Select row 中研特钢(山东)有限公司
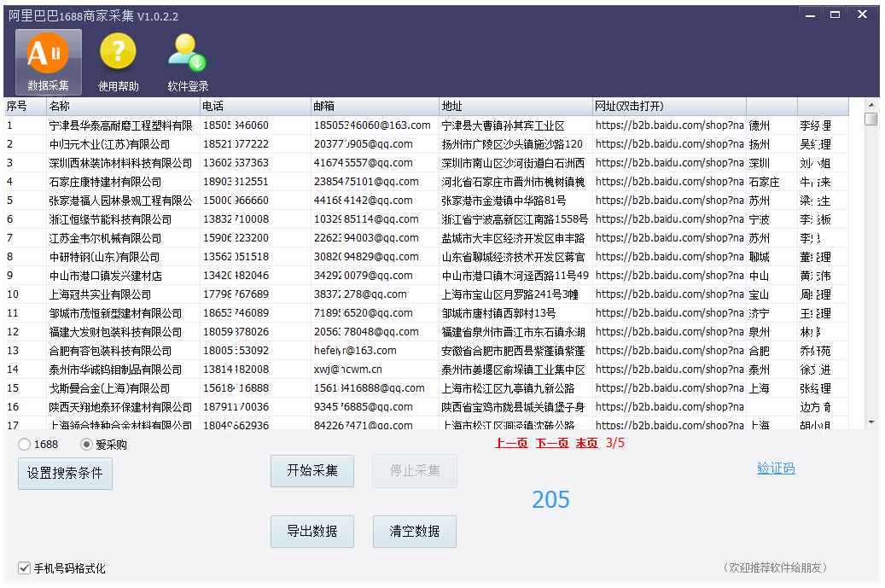The height and width of the screenshot is (588, 885). point(427,257)
